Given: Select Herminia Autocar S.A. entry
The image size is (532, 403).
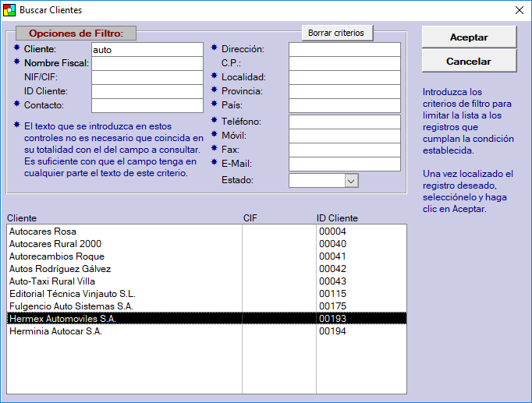Looking at the screenshot, I should (55, 331).
